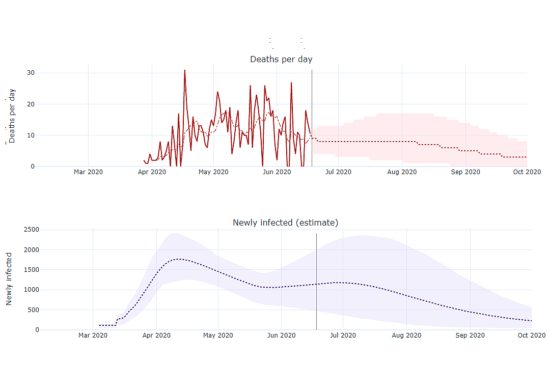Click the vertical forecast marker in infections chart
The image size is (550, 392).
click(x=316, y=281)
